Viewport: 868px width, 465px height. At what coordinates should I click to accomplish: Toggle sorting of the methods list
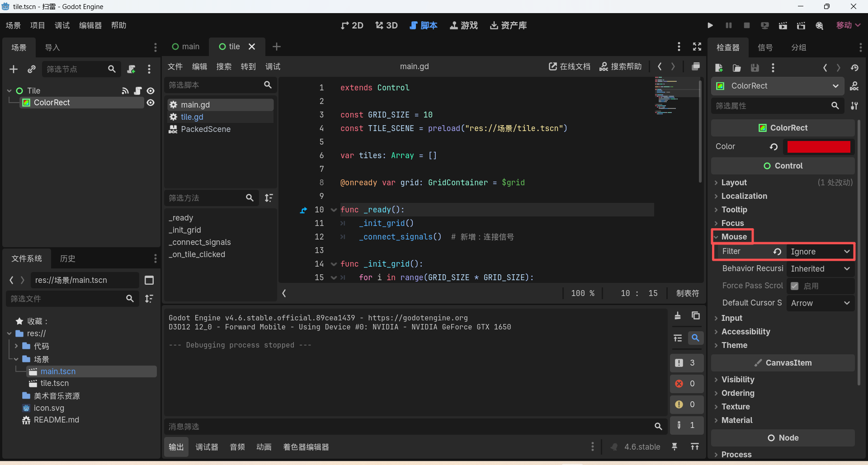click(269, 198)
